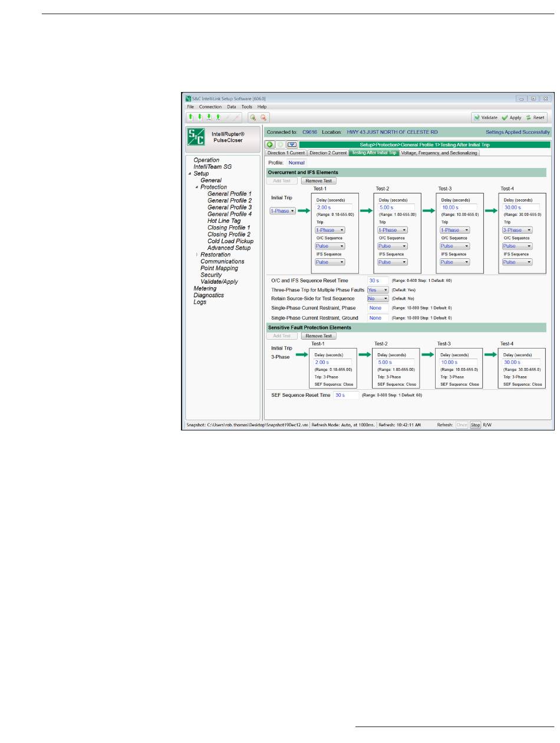Click the S&C logo in sidebar header

coord(196,137)
